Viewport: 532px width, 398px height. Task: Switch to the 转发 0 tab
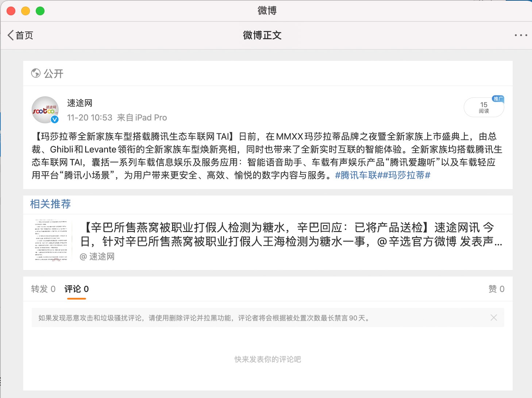[x=43, y=289]
